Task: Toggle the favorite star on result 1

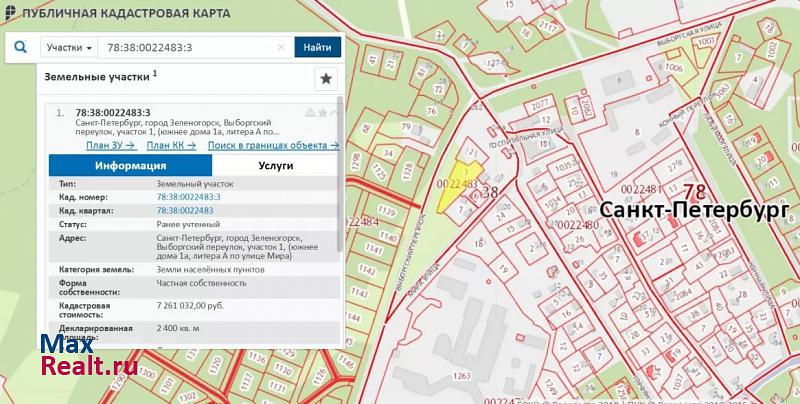Action: [x=322, y=112]
